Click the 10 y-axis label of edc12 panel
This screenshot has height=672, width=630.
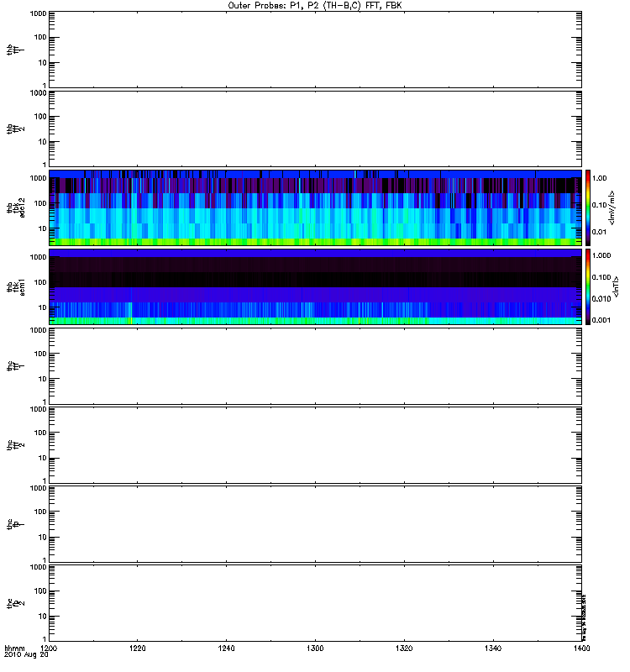[42, 228]
